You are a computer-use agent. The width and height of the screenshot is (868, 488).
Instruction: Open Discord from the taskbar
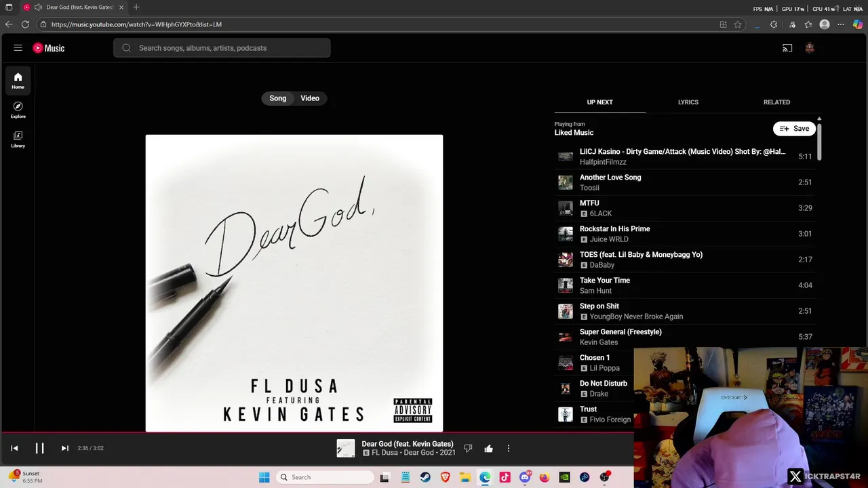click(525, 477)
